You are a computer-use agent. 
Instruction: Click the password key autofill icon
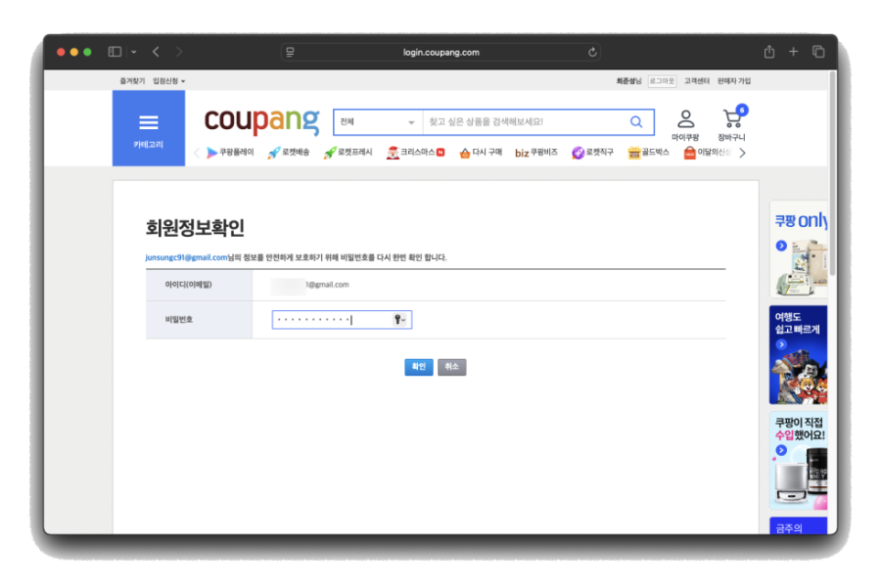tap(399, 320)
